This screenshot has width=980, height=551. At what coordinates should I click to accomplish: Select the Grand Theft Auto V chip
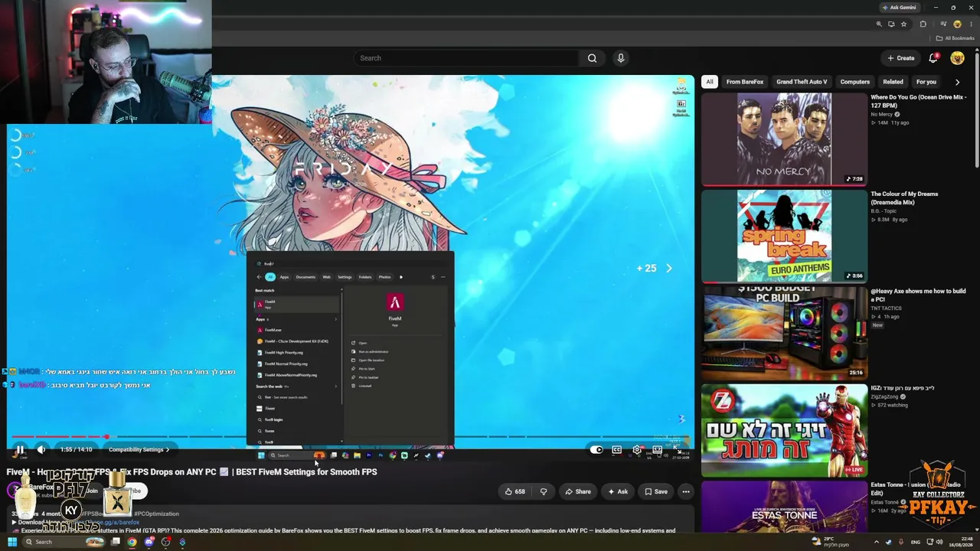pyautogui.click(x=802, y=82)
